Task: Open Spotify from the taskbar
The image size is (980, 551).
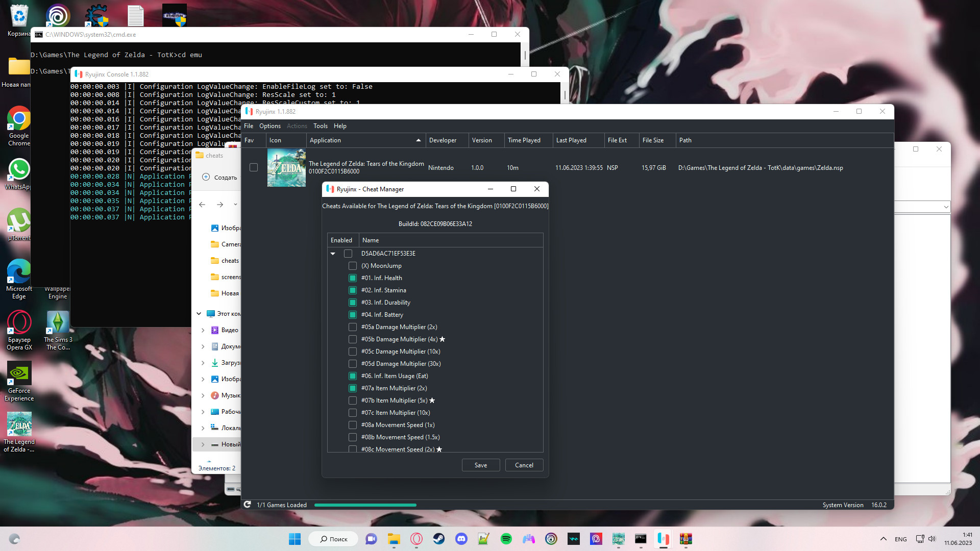Action: tap(506, 539)
